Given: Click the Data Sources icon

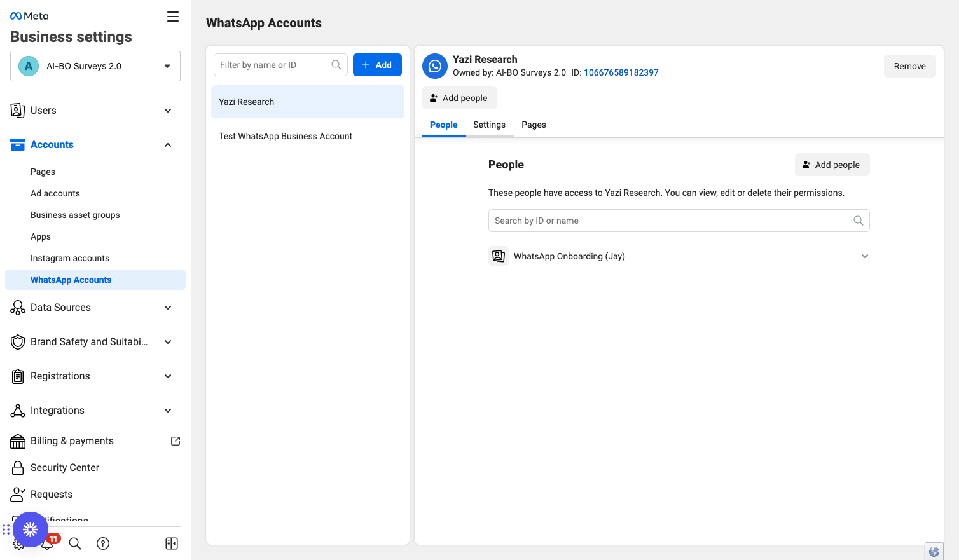Looking at the screenshot, I should [x=18, y=308].
